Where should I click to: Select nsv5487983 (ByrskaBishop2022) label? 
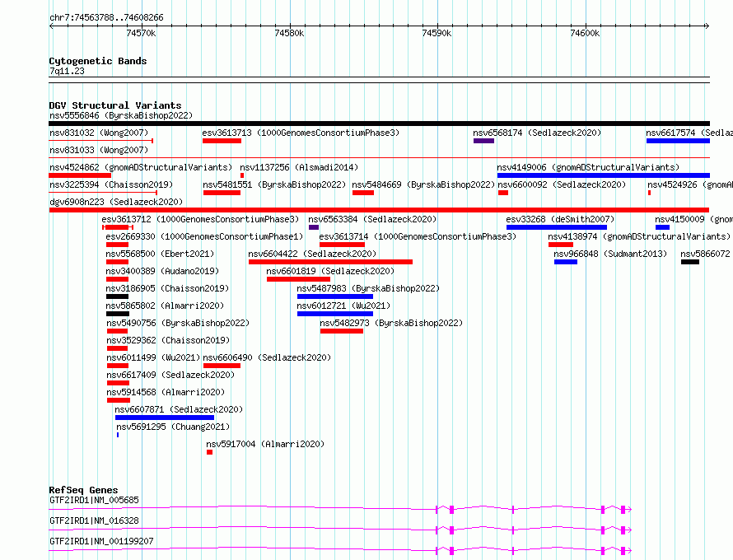tap(368, 288)
